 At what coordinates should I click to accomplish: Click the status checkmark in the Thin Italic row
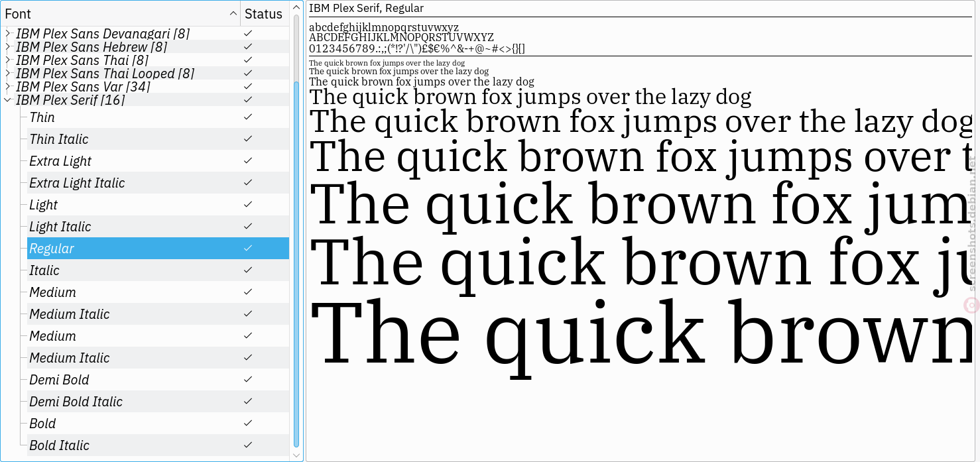coord(248,139)
